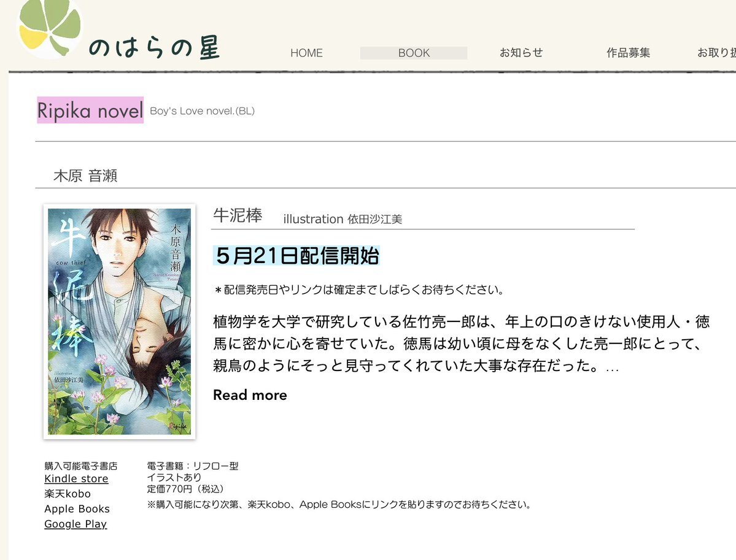Open the お知らせ menu item
This screenshot has height=560, width=736.
point(521,53)
